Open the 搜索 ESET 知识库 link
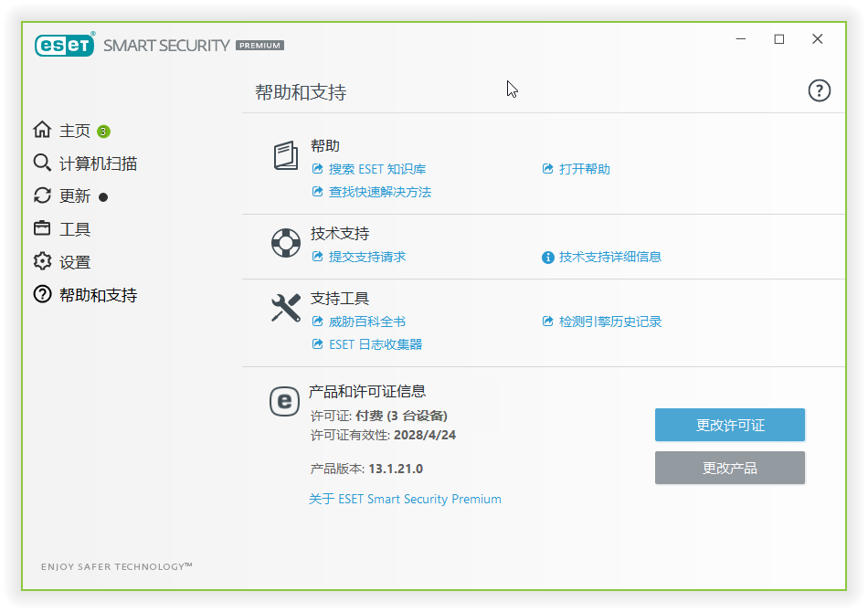 [375, 169]
